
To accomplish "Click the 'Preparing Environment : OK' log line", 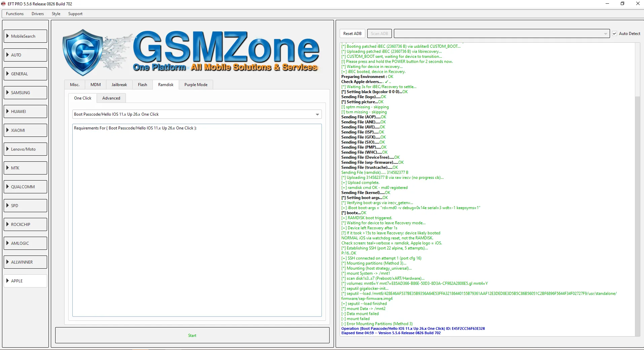I will (367, 77).
